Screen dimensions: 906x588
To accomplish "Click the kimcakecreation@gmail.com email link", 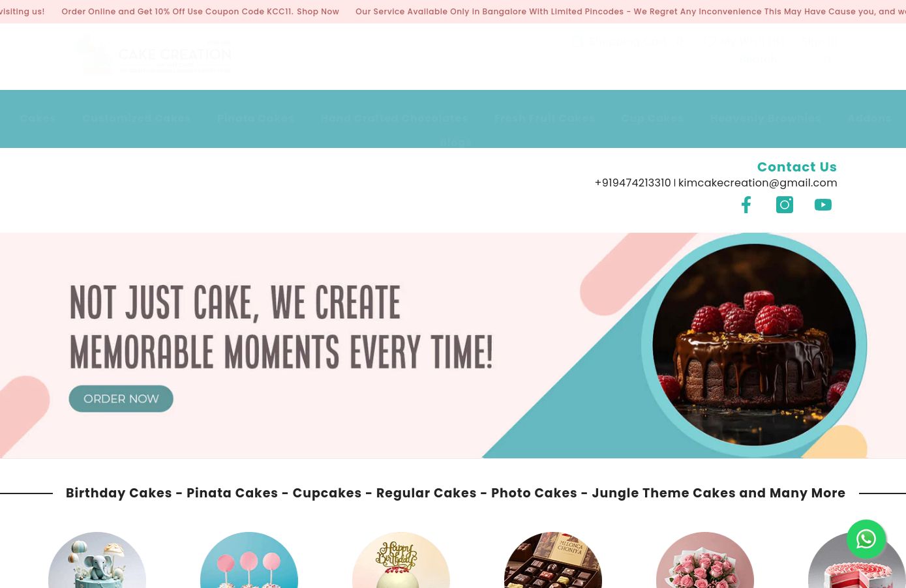I will pos(758,183).
